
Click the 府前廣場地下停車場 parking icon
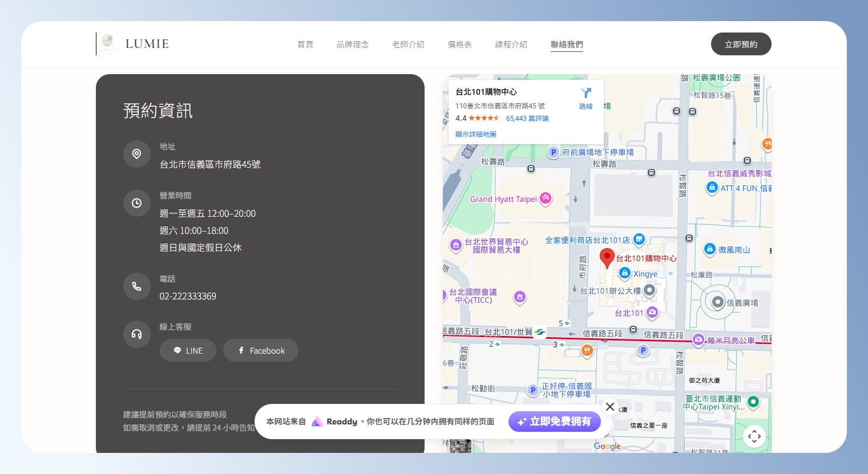(x=553, y=152)
